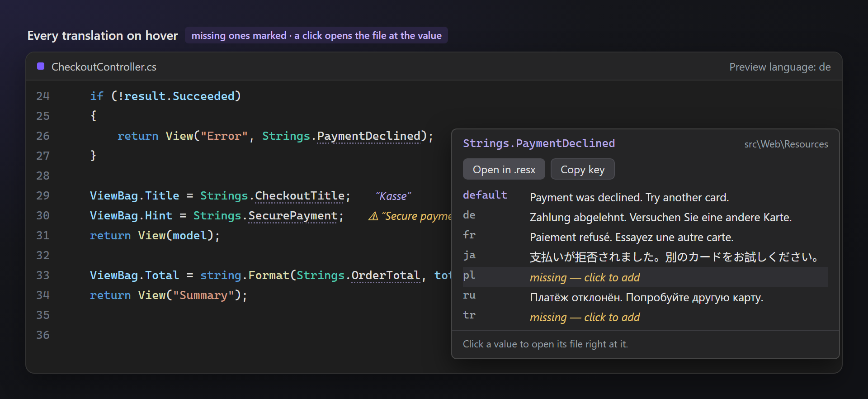Click the purple file icon beside CheckoutController.cs
Image resolution: width=868 pixels, height=399 pixels.
coord(41,66)
